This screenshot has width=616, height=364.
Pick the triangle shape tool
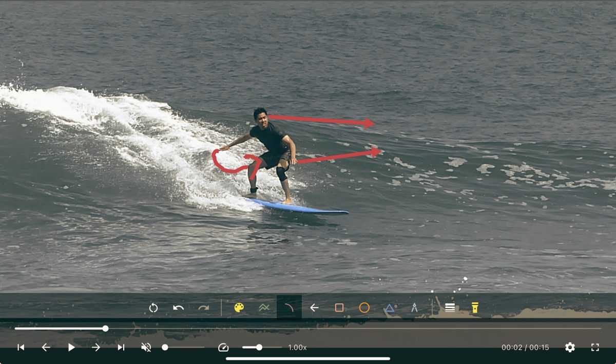pyautogui.click(x=389, y=308)
